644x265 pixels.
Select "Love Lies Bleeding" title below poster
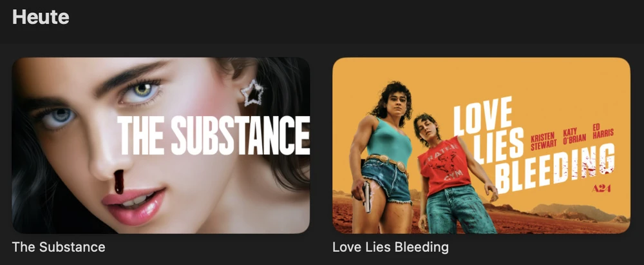(391, 247)
